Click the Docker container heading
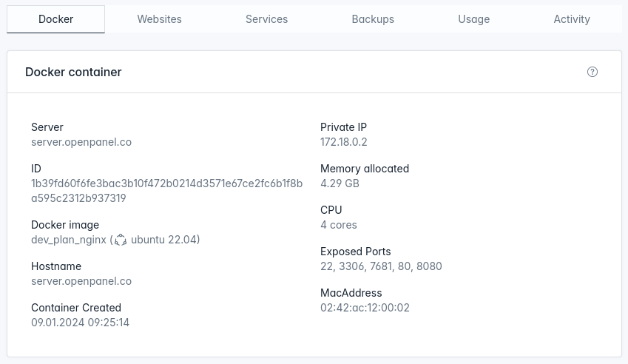 click(73, 72)
